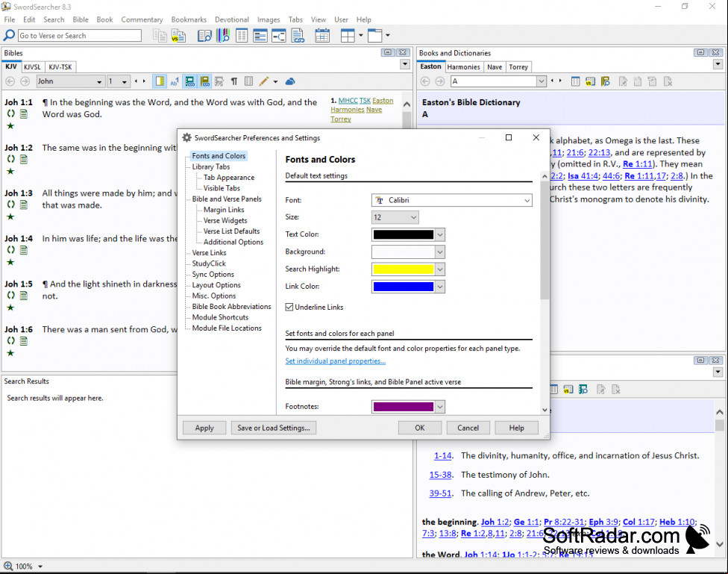The width and height of the screenshot is (728, 574).
Task: Click the olive book search icon in Books toolbar
Action: click(x=605, y=81)
